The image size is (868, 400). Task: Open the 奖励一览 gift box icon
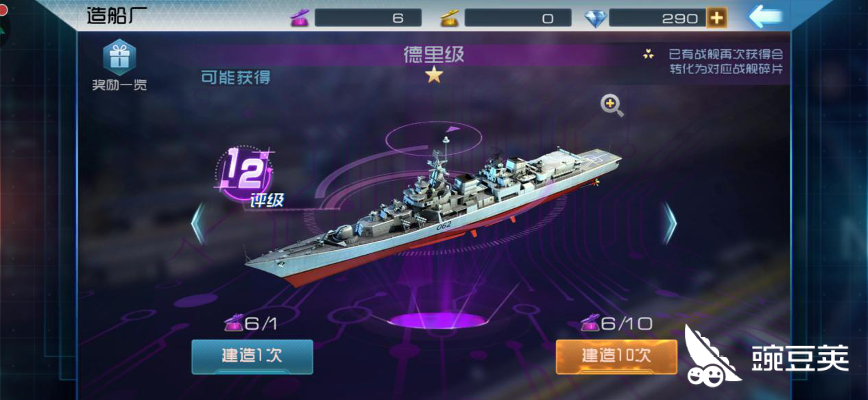(120, 58)
